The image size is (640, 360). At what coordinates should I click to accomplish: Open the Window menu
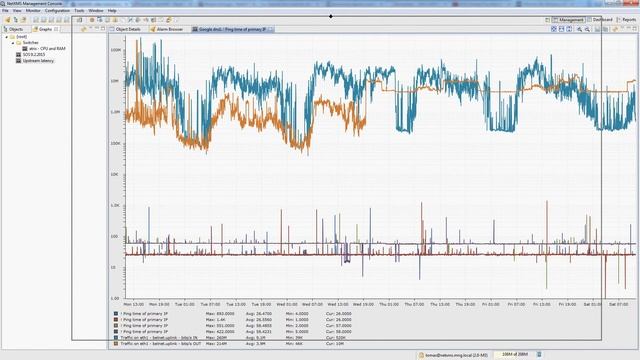point(96,11)
